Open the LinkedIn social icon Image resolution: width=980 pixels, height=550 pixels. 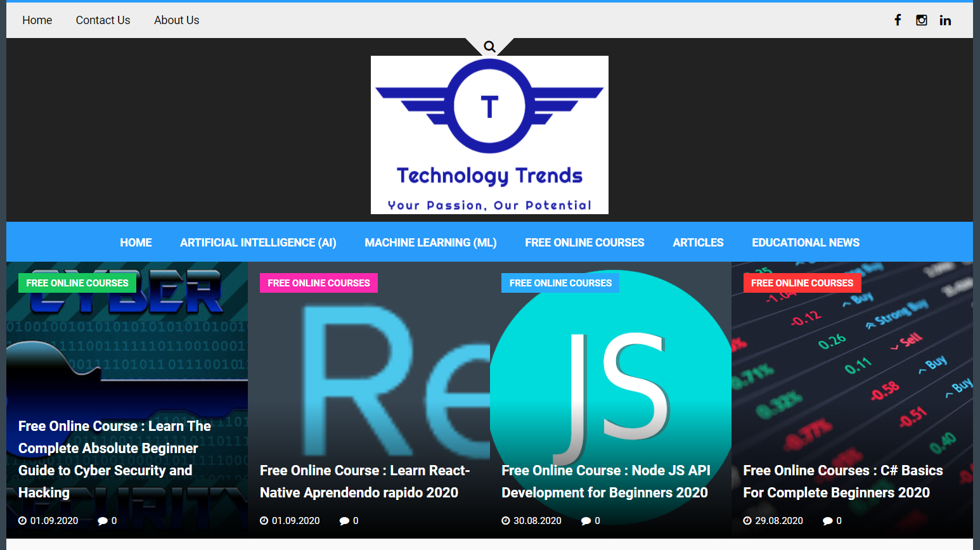point(945,20)
